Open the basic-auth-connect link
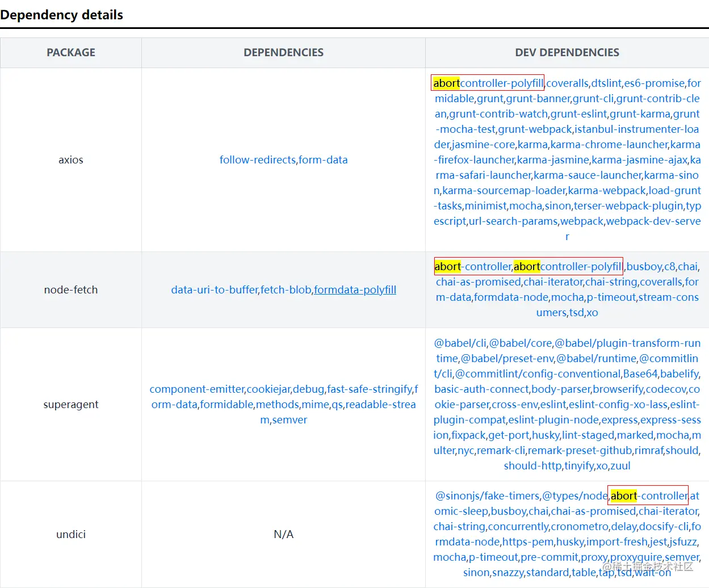This screenshot has width=709, height=588. coord(481,389)
